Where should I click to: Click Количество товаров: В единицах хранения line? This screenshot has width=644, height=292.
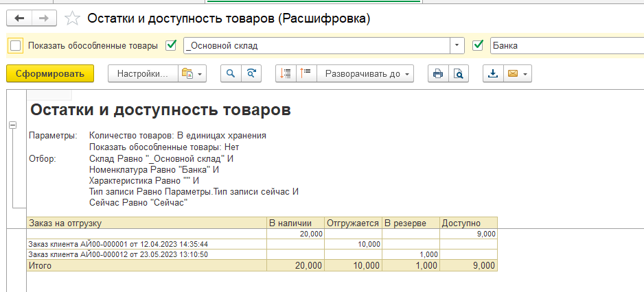(177, 136)
